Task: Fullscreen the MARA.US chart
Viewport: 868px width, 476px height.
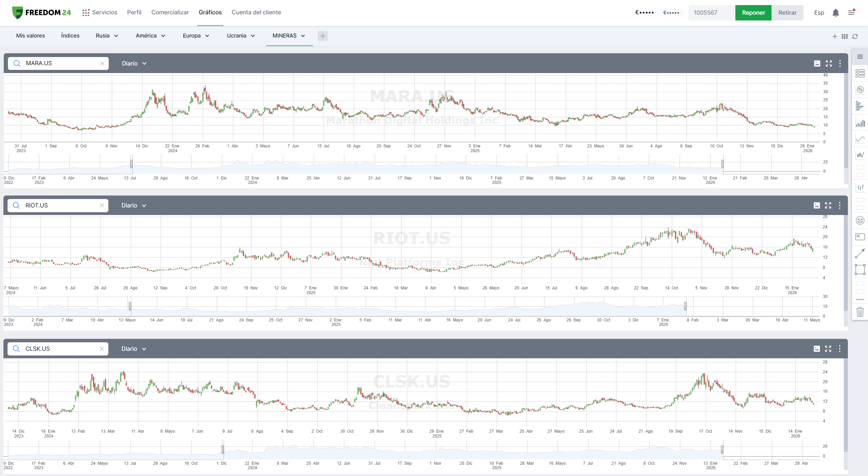Action: [829, 63]
